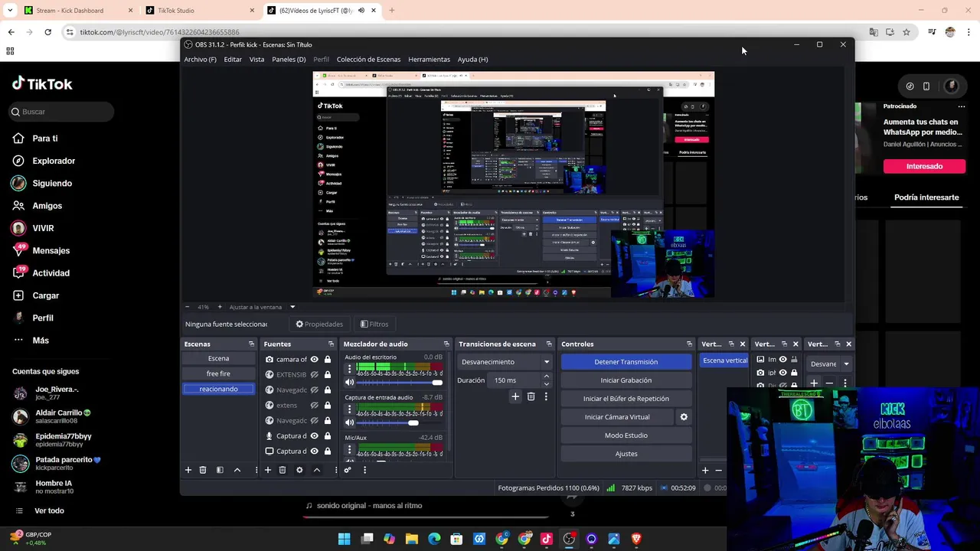
Task: Undock the Controles panel
Action: tap(689, 344)
